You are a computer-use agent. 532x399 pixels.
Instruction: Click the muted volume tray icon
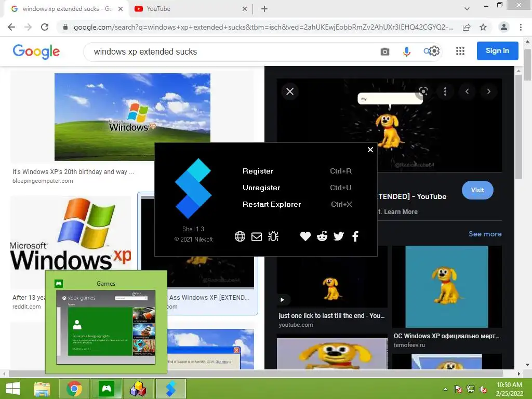[x=483, y=389]
